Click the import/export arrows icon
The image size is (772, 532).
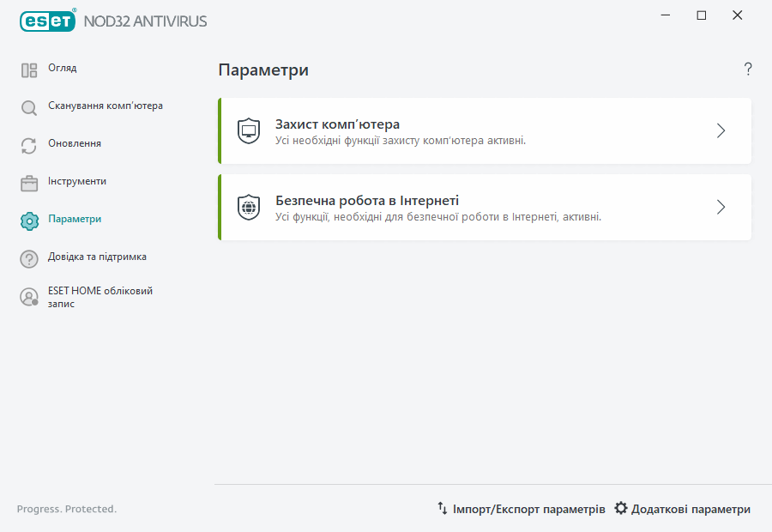(x=443, y=508)
